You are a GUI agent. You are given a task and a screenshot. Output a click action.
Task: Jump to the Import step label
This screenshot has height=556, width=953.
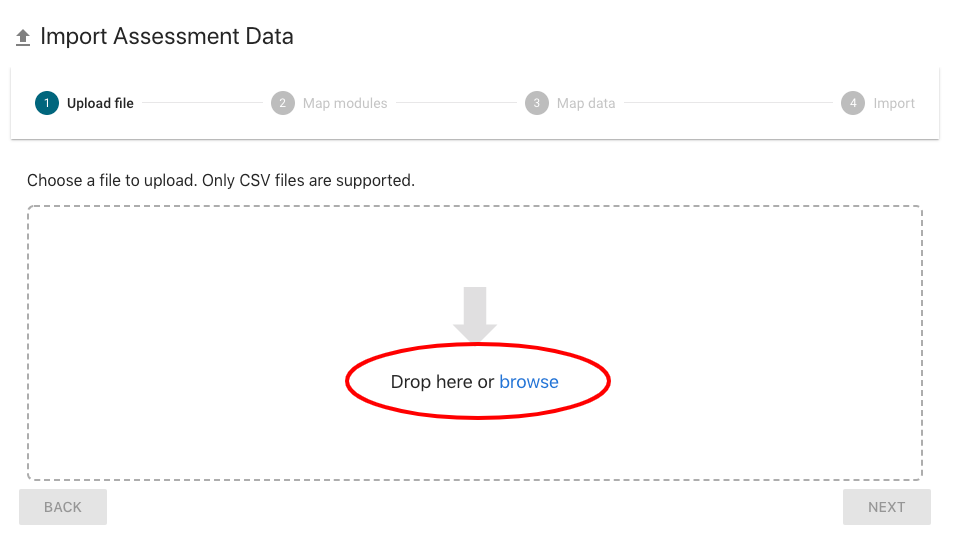point(894,103)
